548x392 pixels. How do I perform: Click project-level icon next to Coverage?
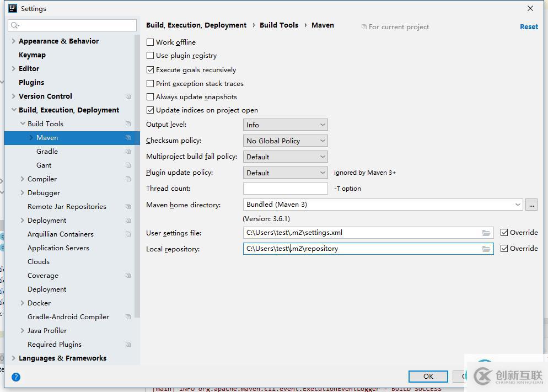pos(128,275)
